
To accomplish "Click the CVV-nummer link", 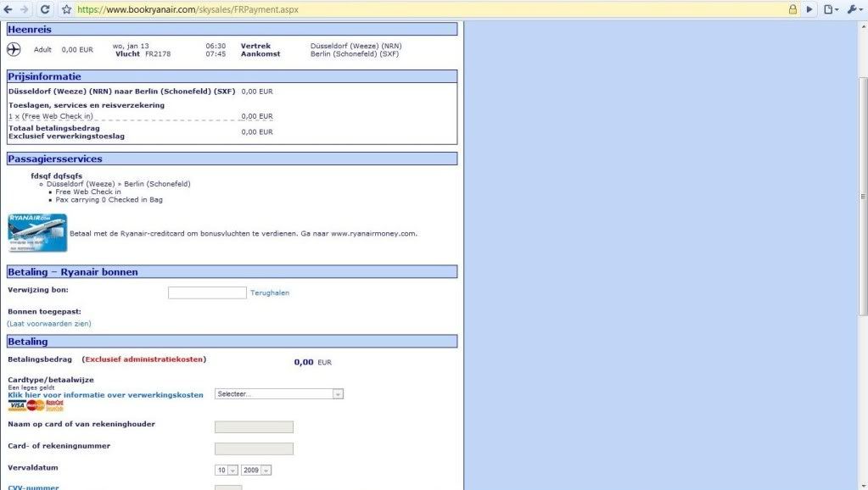I will (33, 487).
